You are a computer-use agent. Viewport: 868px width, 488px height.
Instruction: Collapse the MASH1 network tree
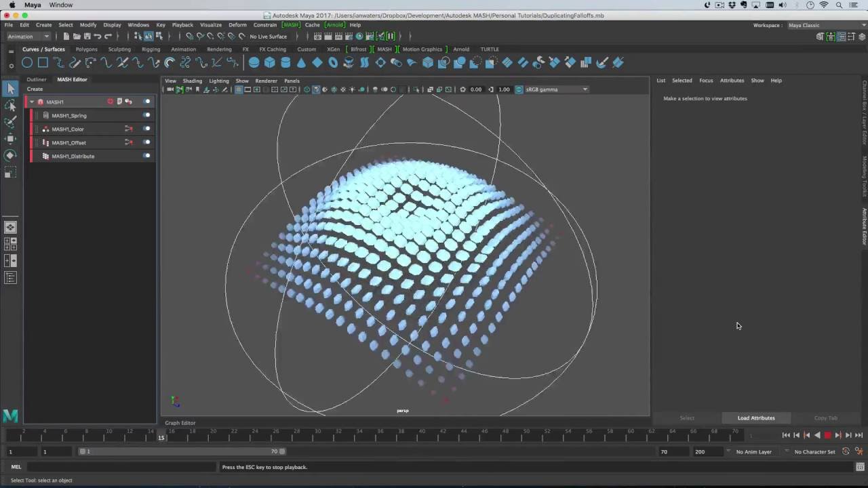click(x=31, y=102)
